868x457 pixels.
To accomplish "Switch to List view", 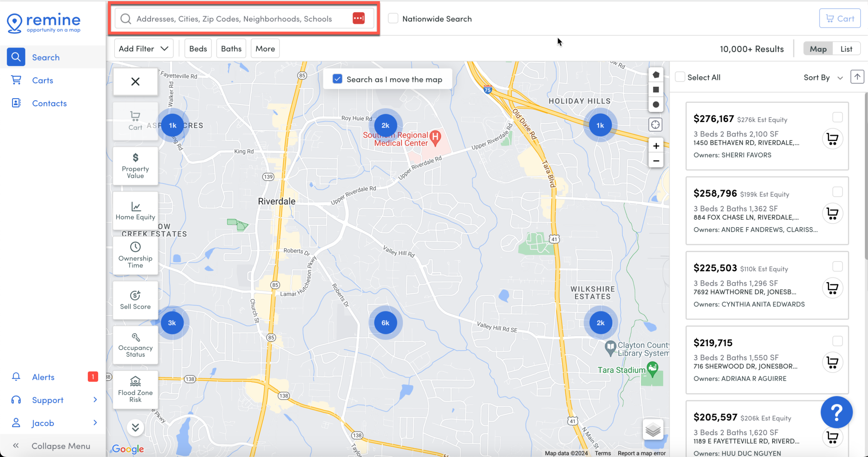I will coord(846,49).
